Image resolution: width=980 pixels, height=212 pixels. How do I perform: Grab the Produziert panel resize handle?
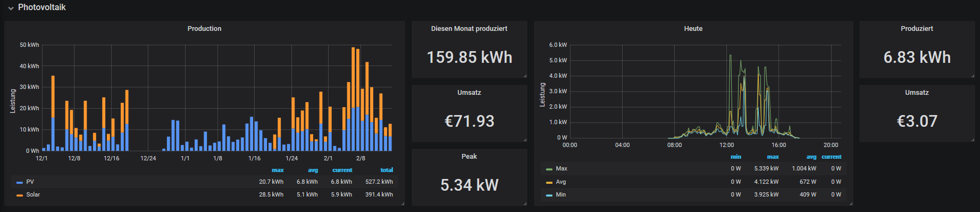[973, 76]
